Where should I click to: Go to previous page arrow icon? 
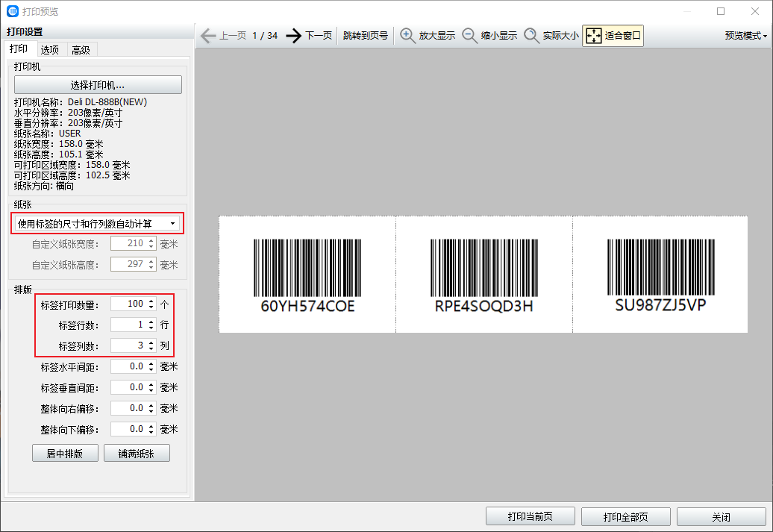tap(208, 36)
